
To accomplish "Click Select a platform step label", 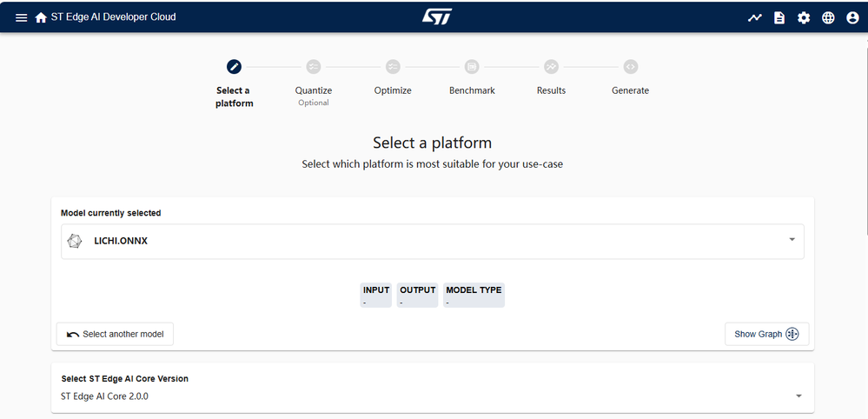I will click(234, 96).
